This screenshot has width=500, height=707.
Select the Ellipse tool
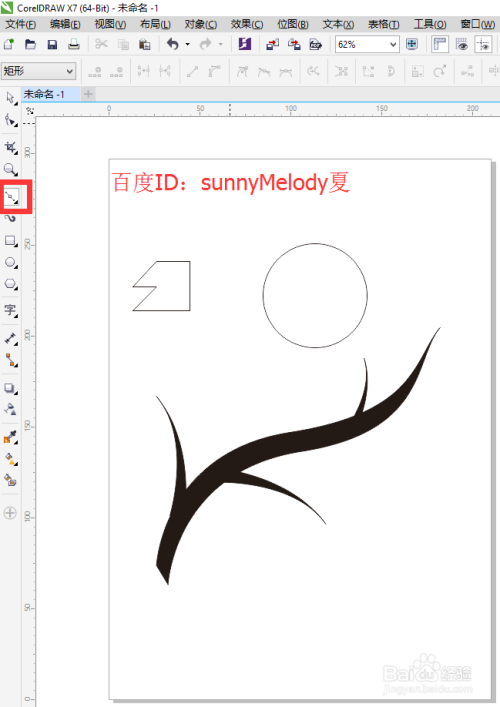tap(10, 262)
